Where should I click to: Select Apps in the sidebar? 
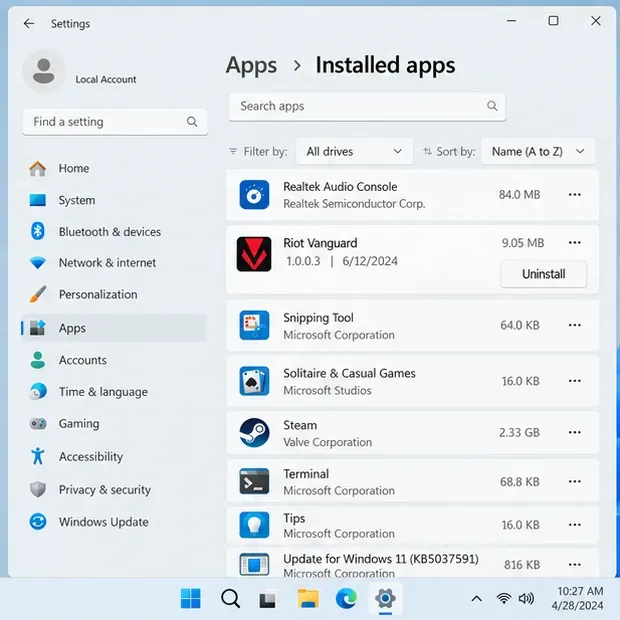tap(113, 328)
